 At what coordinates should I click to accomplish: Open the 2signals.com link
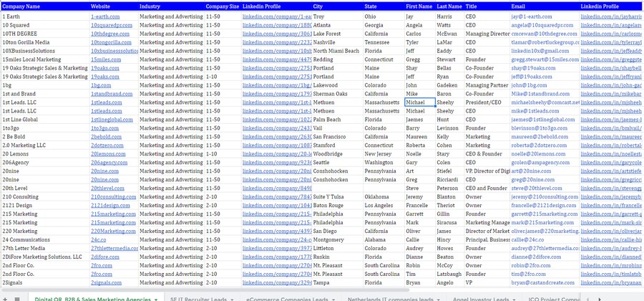pyautogui.click(x=107, y=283)
